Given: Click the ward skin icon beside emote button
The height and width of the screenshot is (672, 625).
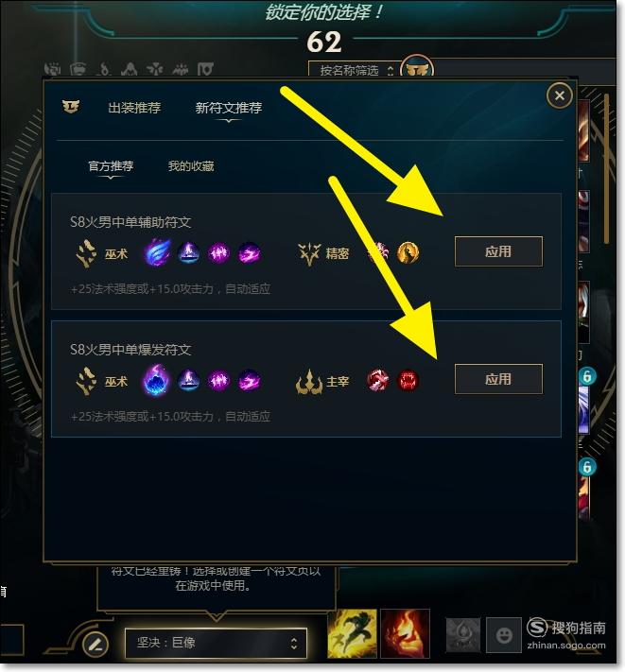Looking at the screenshot, I should 463,635.
